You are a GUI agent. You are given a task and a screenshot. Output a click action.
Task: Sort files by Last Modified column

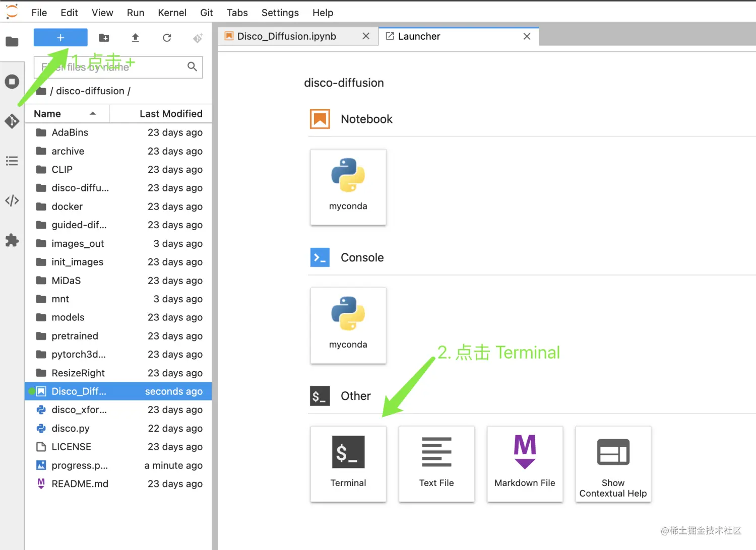[161, 114]
